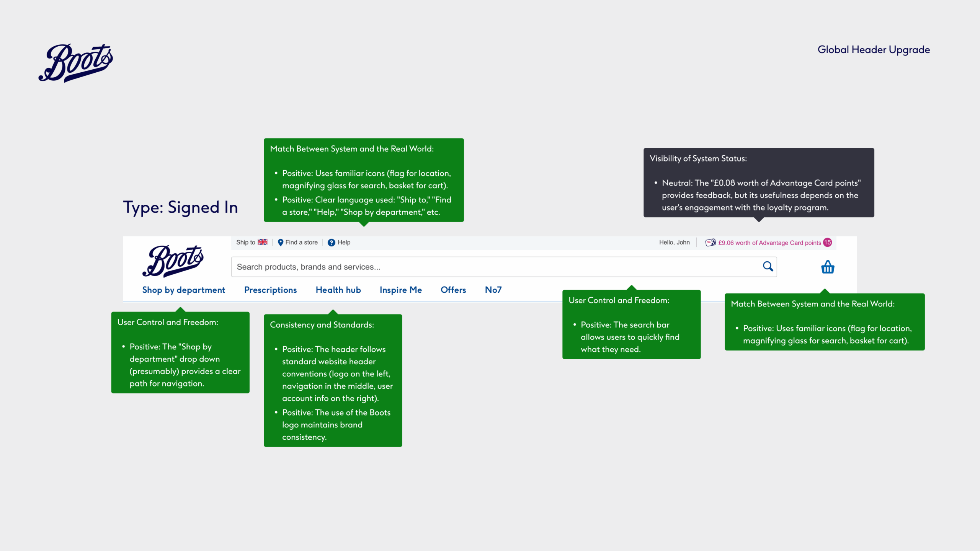Viewport: 980px width, 551px height.
Task: Click the Find a store location pin icon
Action: click(x=280, y=243)
